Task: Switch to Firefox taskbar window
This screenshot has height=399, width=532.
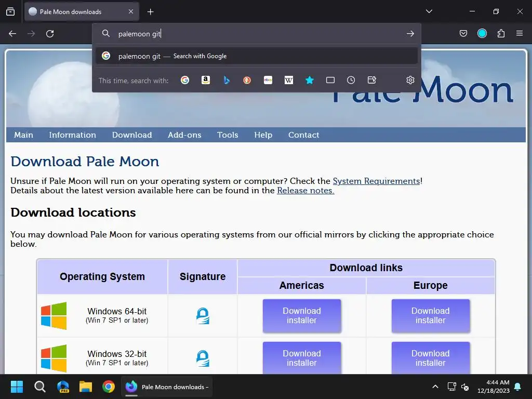Action: point(167,387)
